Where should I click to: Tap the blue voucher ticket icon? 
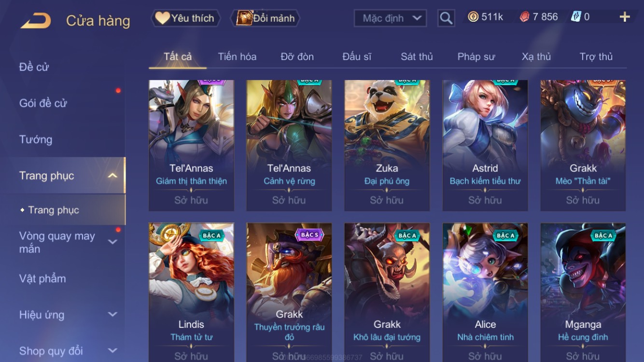pyautogui.click(x=576, y=17)
